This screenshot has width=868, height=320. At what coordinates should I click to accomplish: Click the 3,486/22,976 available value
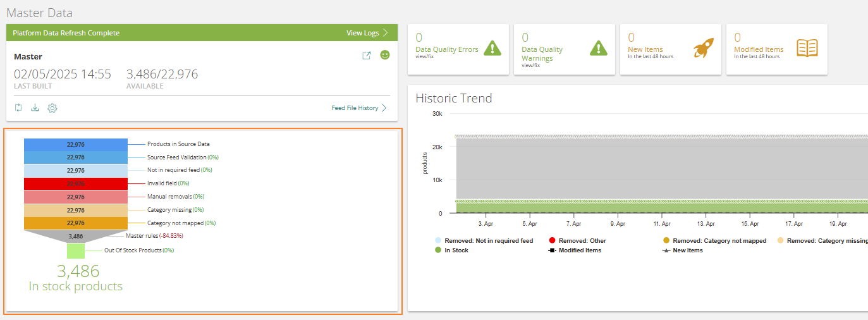[162, 74]
